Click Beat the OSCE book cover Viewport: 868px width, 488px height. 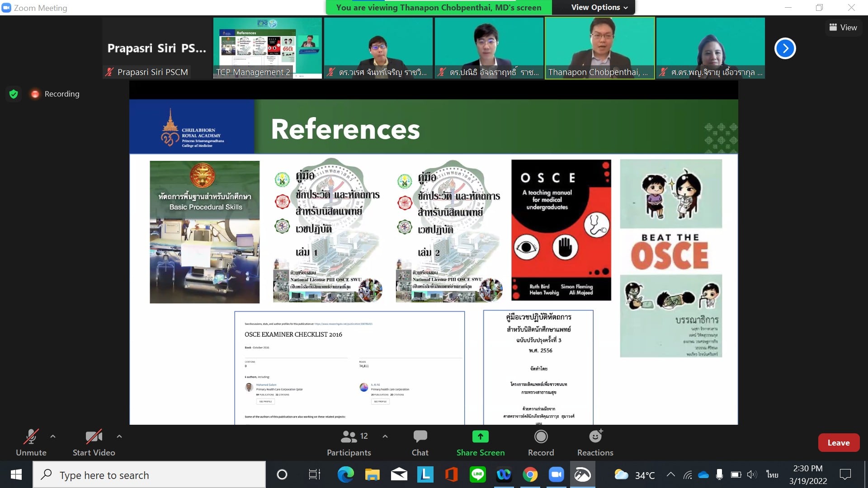click(x=671, y=258)
